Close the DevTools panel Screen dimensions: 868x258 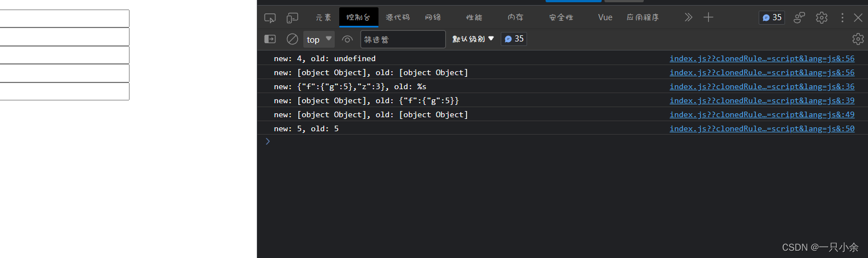tap(858, 18)
